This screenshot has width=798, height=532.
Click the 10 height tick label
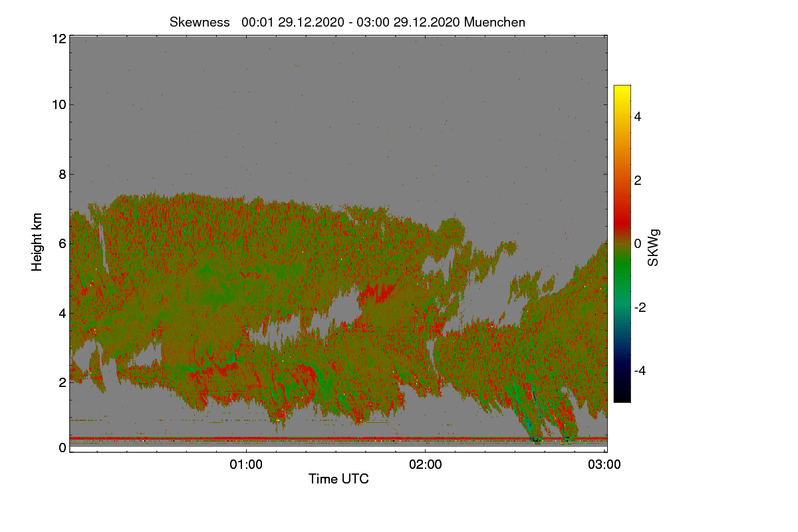tap(59, 104)
